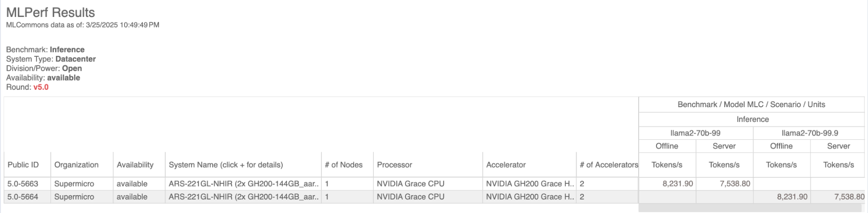Click public ID 5.0-5663

pyautogui.click(x=23, y=184)
